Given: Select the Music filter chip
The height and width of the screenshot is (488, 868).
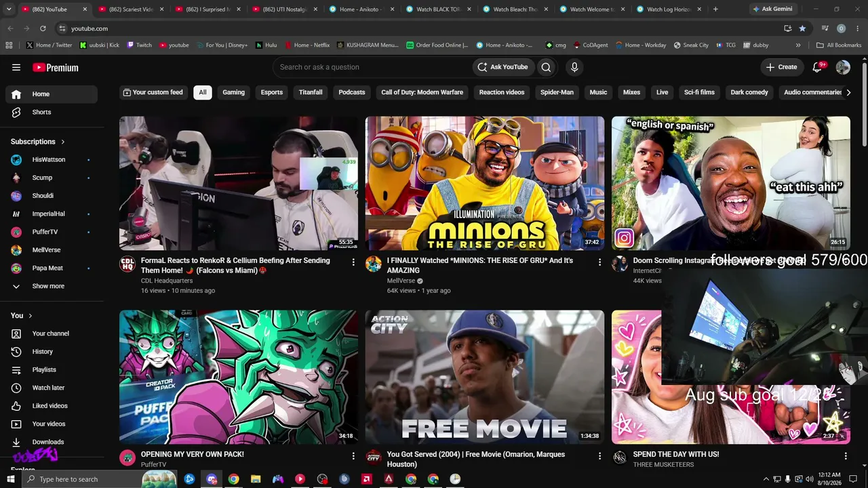Looking at the screenshot, I should pos(598,93).
